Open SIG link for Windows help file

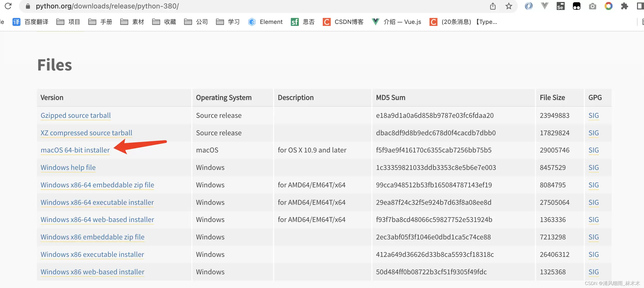click(x=593, y=167)
